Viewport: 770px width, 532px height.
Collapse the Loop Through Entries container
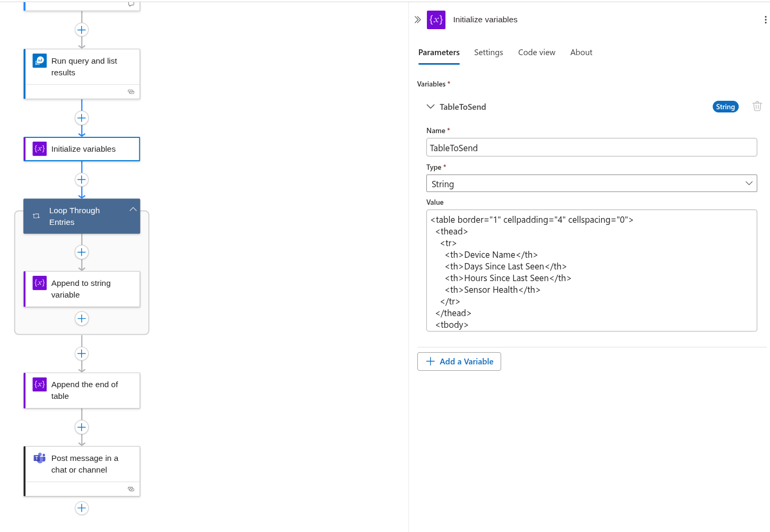coord(133,210)
